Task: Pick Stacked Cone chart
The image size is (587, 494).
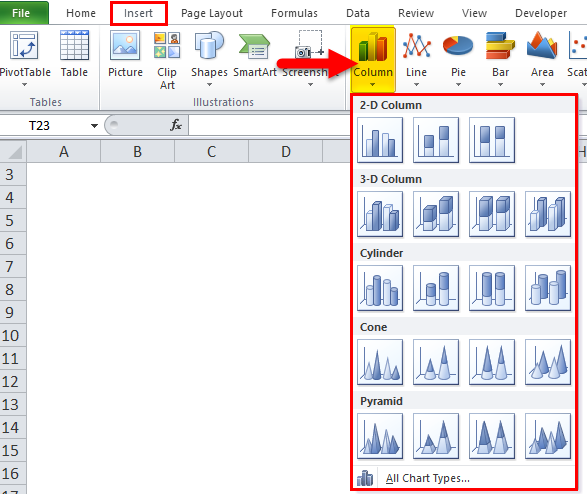Action: tap(436, 362)
